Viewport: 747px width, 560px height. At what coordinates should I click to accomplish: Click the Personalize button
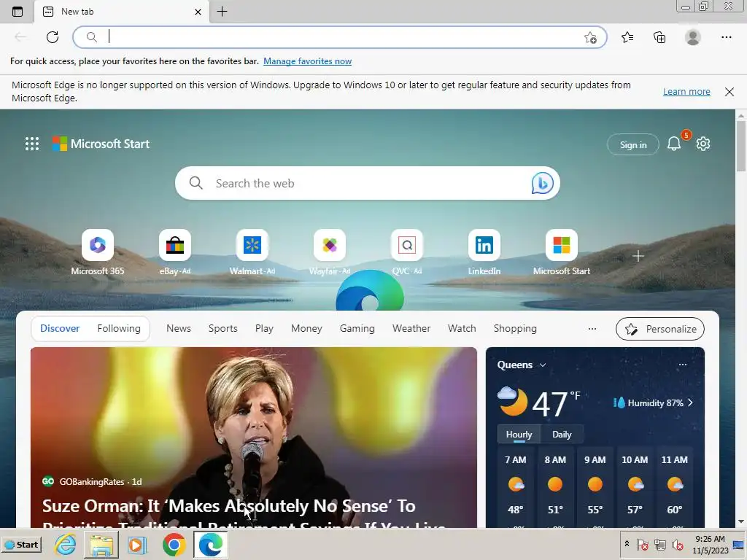[x=659, y=329]
